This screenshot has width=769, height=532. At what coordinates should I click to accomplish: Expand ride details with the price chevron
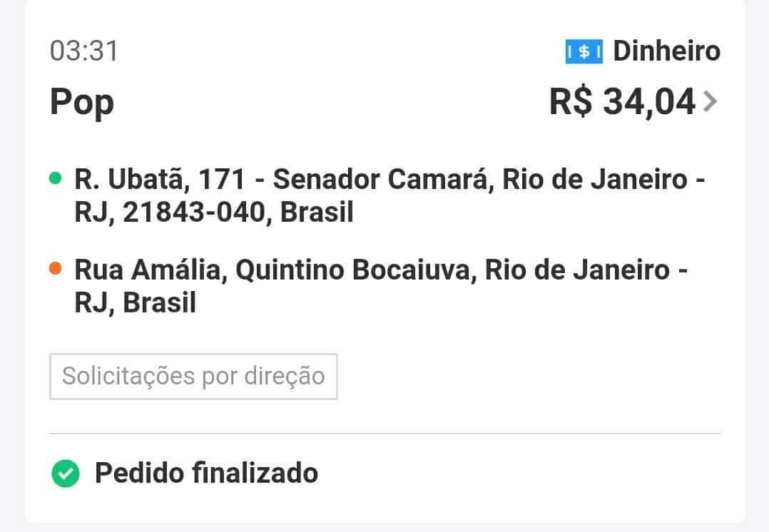coord(709,103)
